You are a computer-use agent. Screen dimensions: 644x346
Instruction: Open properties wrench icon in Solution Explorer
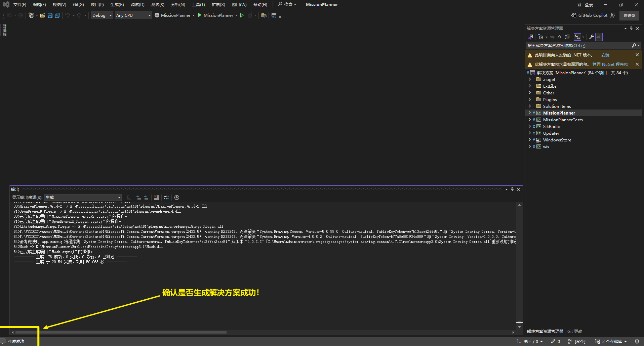pyautogui.click(x=591, y=37)
